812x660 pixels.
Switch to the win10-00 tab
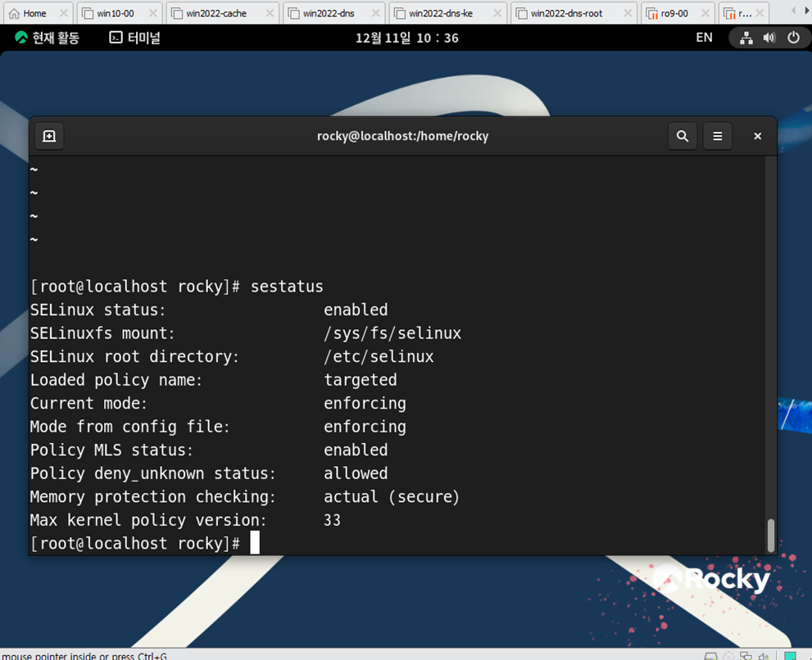(x=115, y=13)
